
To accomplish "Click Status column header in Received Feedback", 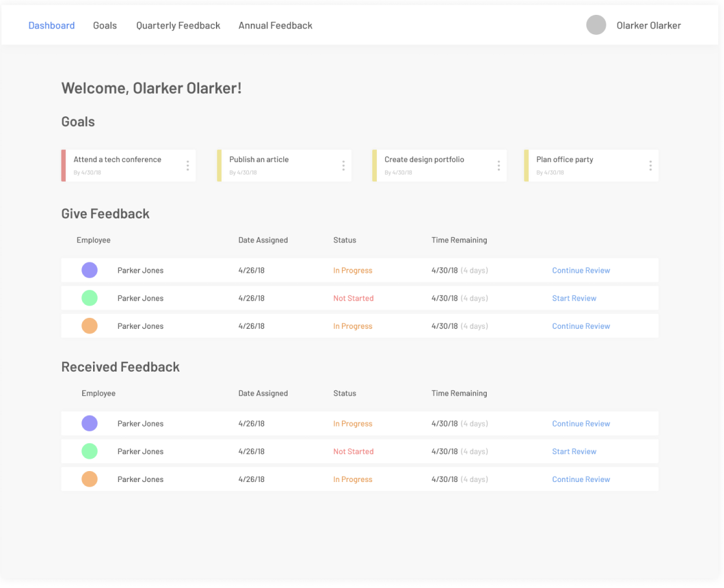I will pos(345,394).
